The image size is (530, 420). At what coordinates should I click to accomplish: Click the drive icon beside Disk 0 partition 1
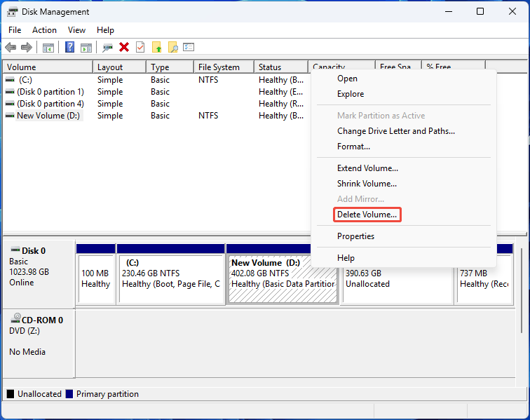[x=10, y=92]
